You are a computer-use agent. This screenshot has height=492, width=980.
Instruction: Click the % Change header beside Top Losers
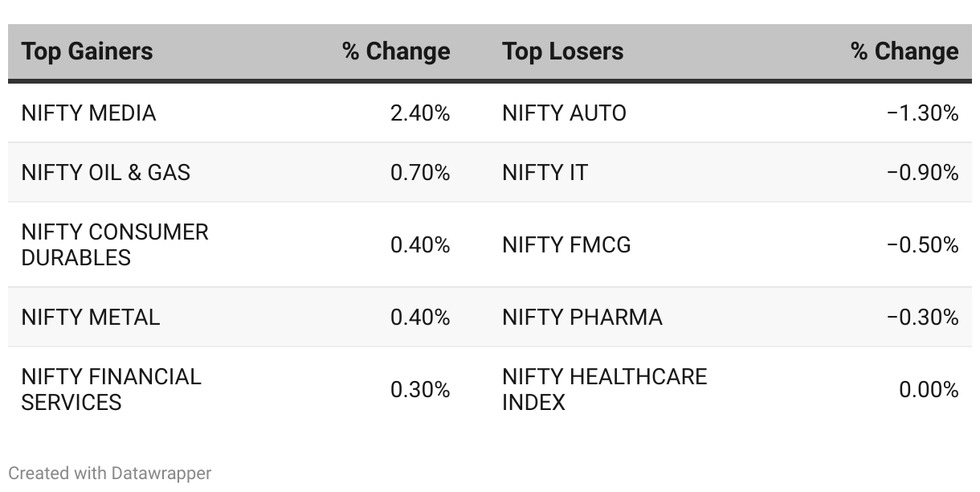pyautogui.click(x=904, y=51)
